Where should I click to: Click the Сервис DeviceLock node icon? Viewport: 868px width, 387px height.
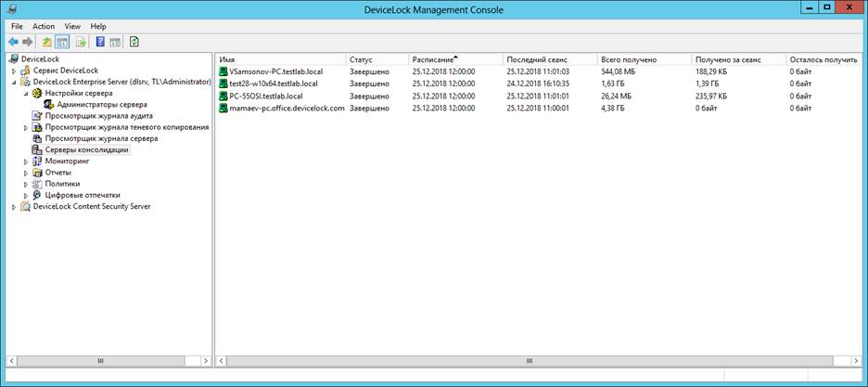point(25,71)
